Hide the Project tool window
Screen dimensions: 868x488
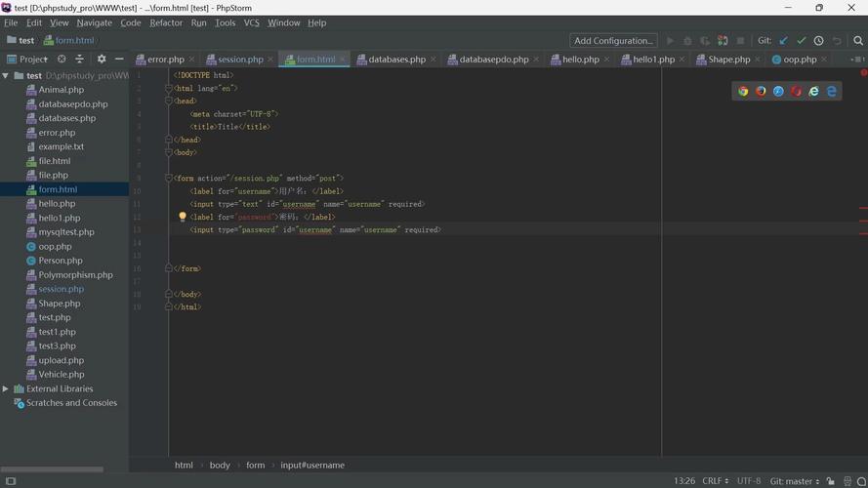[119, 59]
